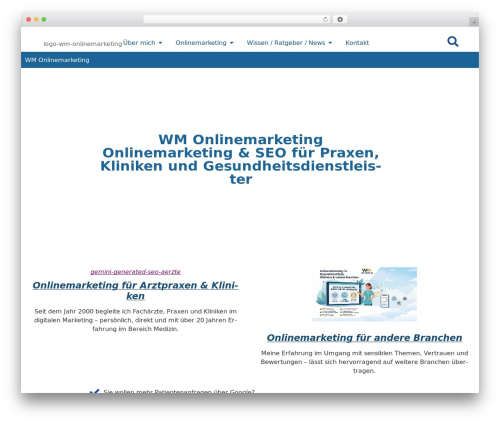Click the WM Onlinemarketing breadcrumb
The height and width of the screenshot is (423, 500).
click(x=57, y=60)
